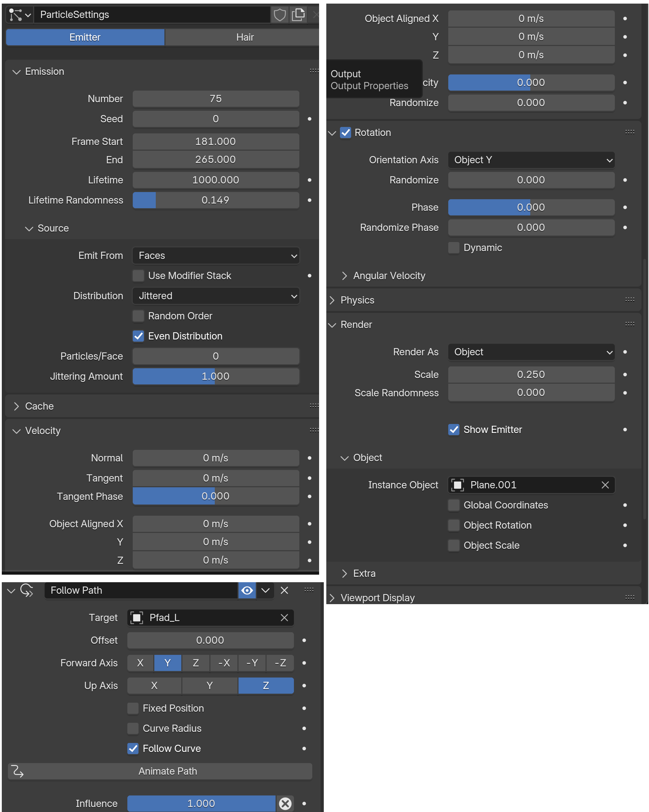Click the particle settings browse icon
Screen dimensions: 649x812
pos(19,15)
